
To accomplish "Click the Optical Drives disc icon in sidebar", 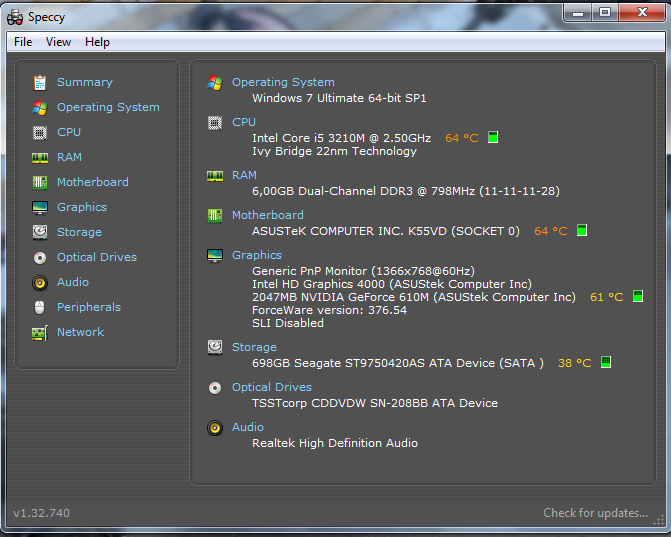I will click(x=40, y=258).
